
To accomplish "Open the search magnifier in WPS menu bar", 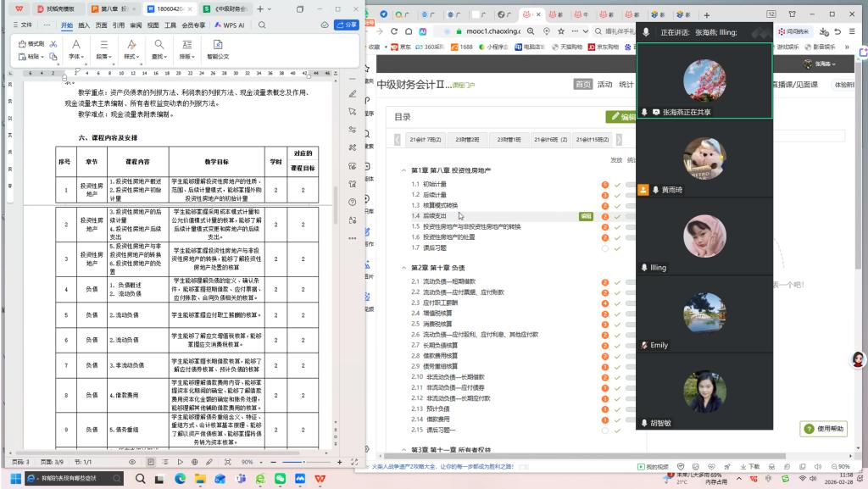I will pos(263,25).
